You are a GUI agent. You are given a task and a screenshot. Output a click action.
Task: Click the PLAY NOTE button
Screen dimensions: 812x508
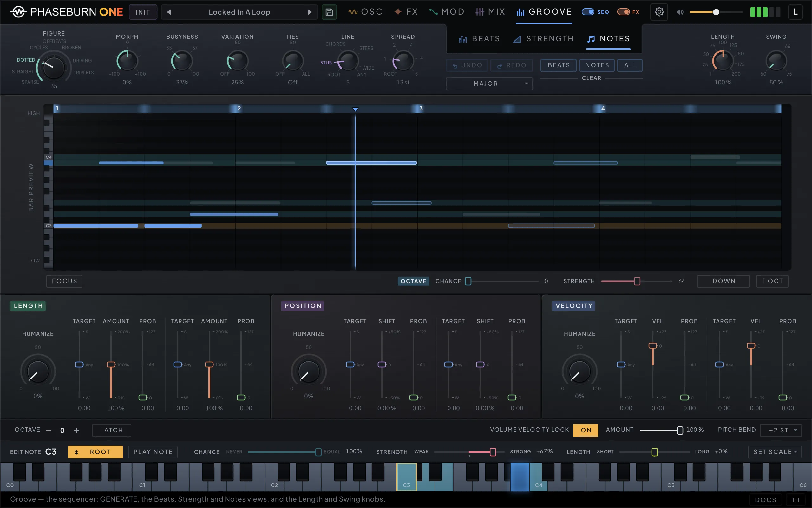[x=153, y=452]
